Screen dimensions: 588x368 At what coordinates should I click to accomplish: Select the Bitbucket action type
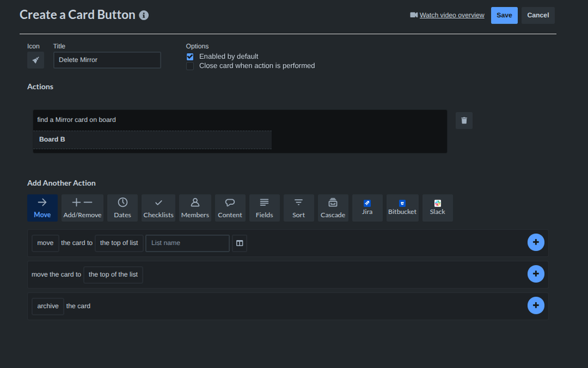(x=402, y=207)
